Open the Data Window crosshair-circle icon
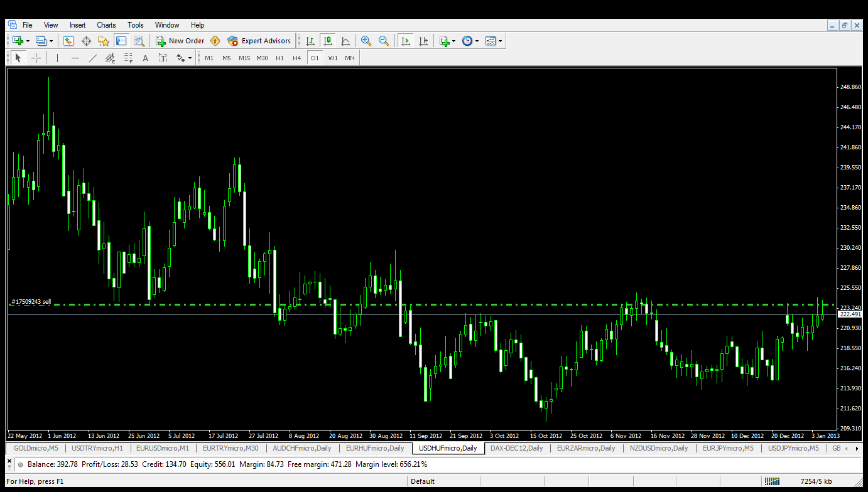 pyautogui.click(x=86, y=41)
